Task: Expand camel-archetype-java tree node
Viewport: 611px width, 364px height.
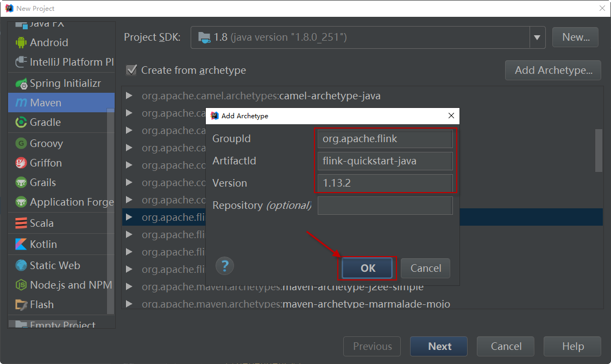Action: point(129,96)
